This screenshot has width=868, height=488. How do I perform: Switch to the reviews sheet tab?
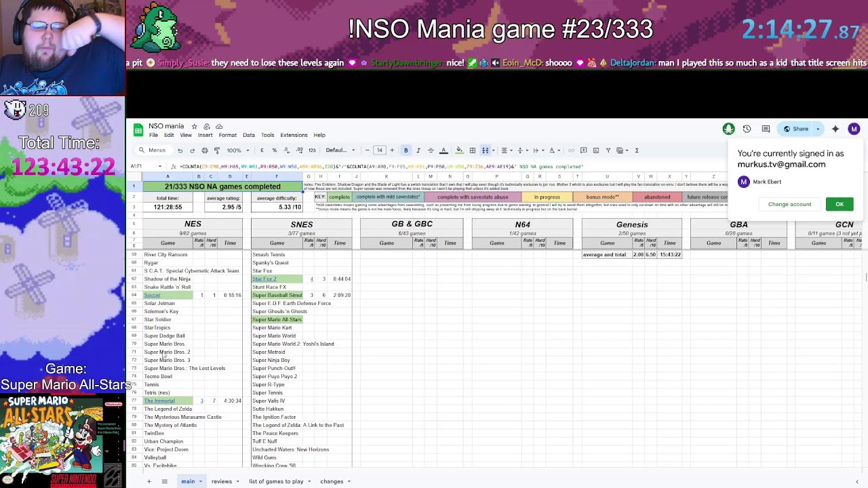click(x=222, y=481)
